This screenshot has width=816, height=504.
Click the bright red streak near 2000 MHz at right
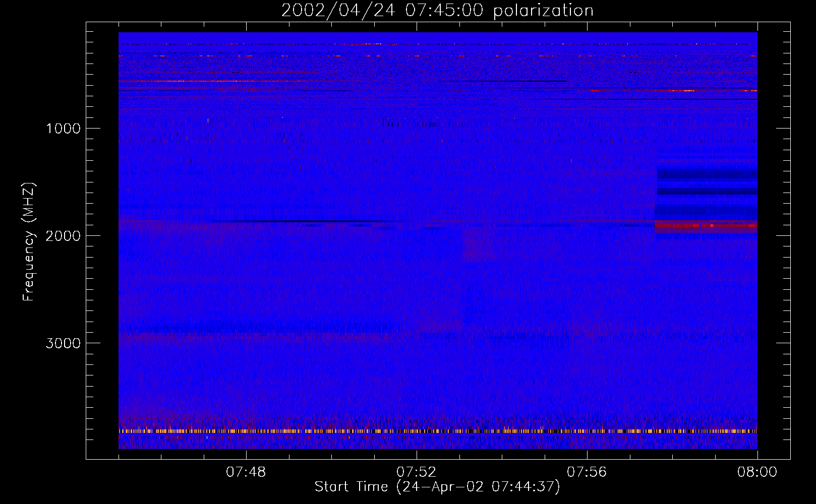pos(706,225)
